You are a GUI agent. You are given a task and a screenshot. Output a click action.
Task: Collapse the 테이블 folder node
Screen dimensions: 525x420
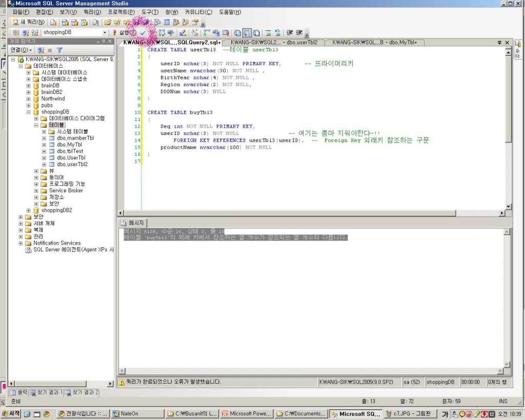(36, 125)
